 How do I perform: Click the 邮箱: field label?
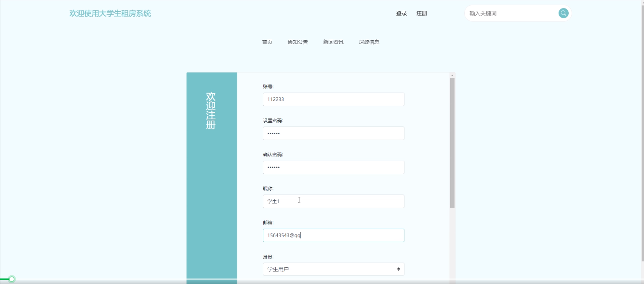[x=268, y=223]
